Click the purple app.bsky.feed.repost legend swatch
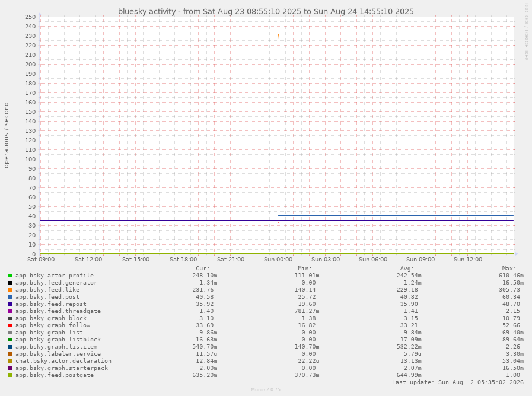 pos(10,304)
